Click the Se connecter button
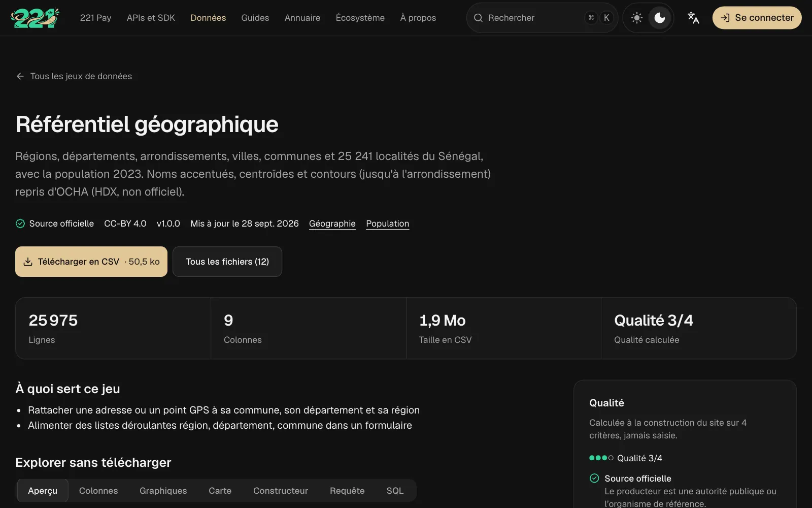 click(757, 18)
